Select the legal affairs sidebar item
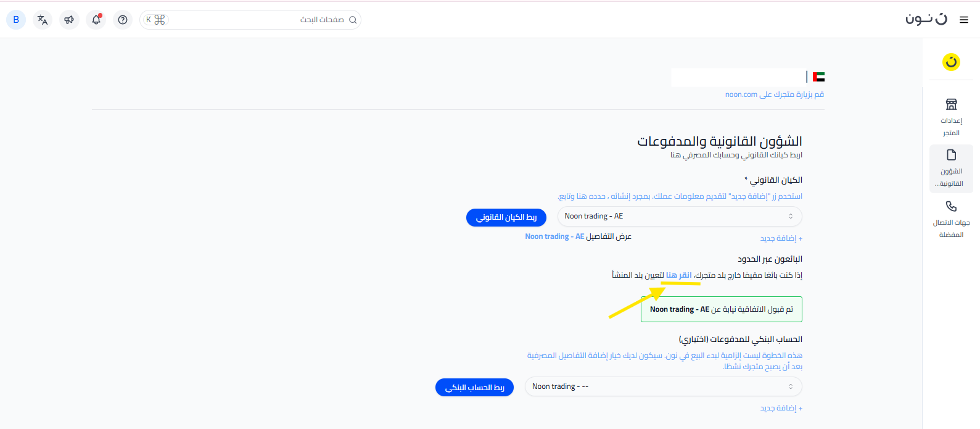980x429 pixels. click(x=951, y=168)
